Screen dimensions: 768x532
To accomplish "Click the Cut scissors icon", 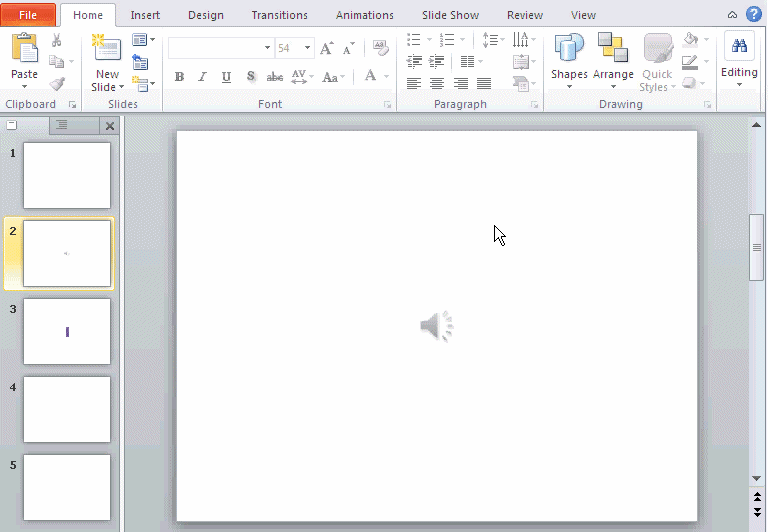I will (56, 40).
